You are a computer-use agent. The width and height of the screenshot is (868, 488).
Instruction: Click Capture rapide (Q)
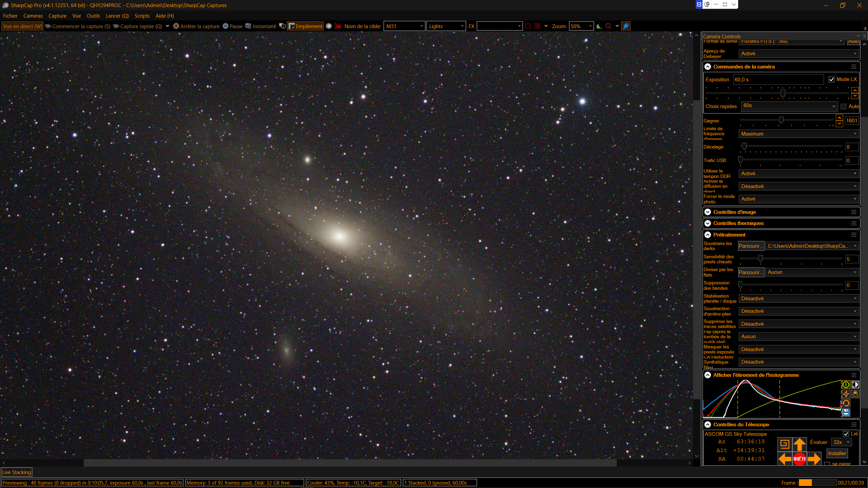(x=138, y=26)
